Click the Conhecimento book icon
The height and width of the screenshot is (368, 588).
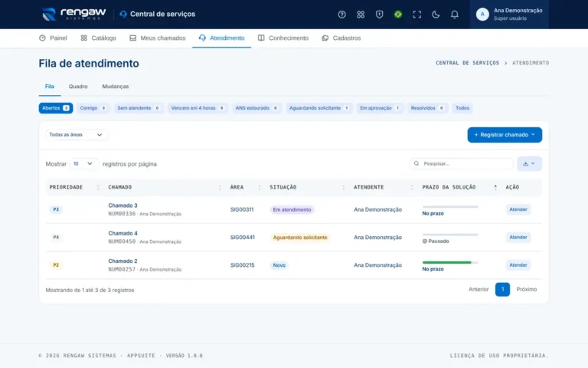261,38
